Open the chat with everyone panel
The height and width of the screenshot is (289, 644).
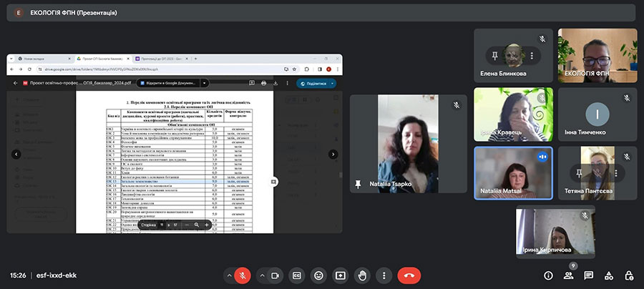pyautogui.click(x=589, y=276)
